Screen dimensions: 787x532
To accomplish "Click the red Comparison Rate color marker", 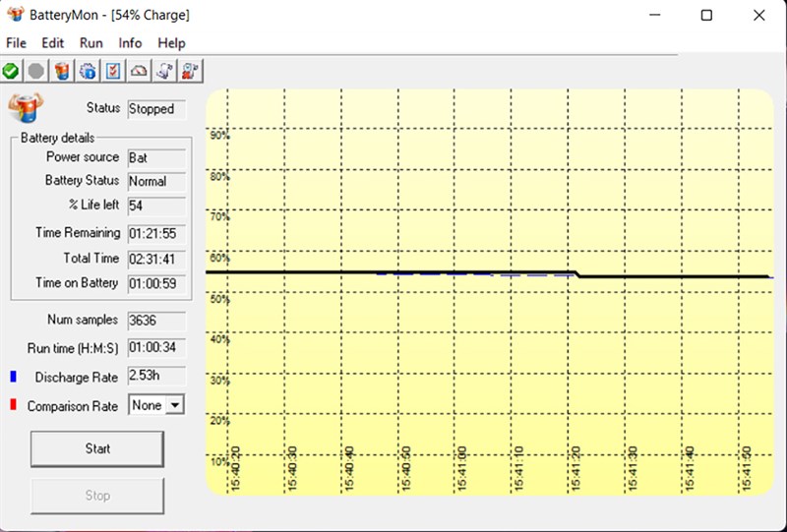I will [13, 405].
